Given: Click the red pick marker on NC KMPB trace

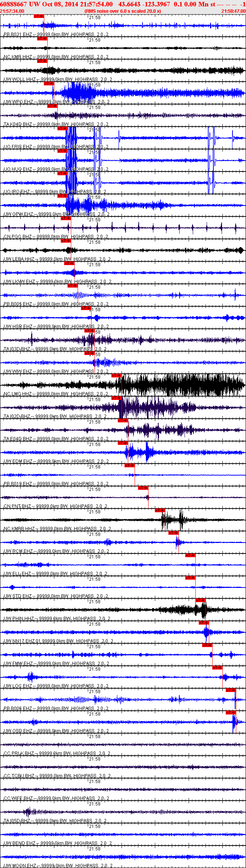Looking at the screenshot, I should tap(160, 510).
